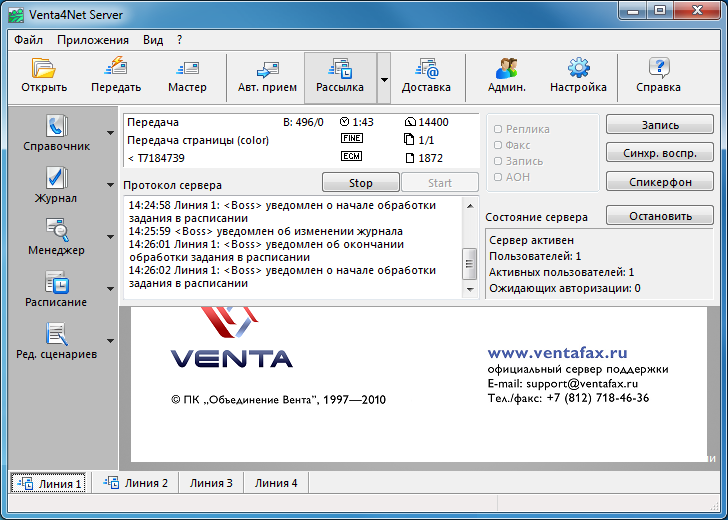
Task: Open the Доставка delivery icon
Action: tap(426, 68)
